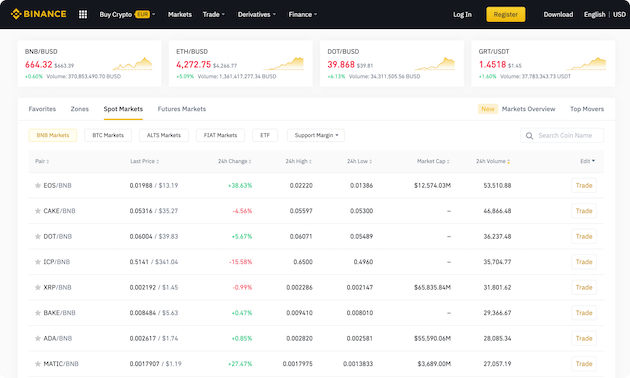Open the ETH/BUSD price chart card
Image resolution: width=630 pixels, height=378 pixels.
pyautogui.click(x=241, y=63)
